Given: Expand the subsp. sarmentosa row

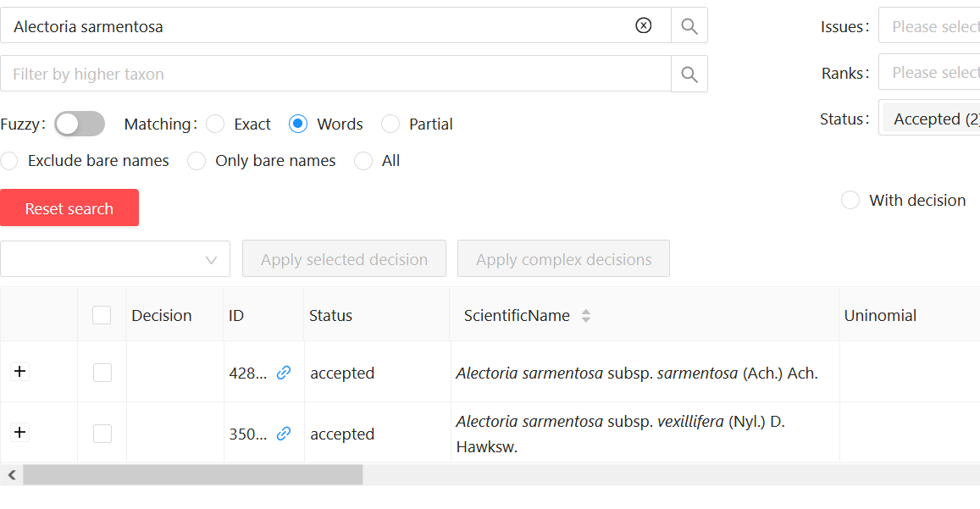Looking at the screenshot, I should tap(19, 371).
